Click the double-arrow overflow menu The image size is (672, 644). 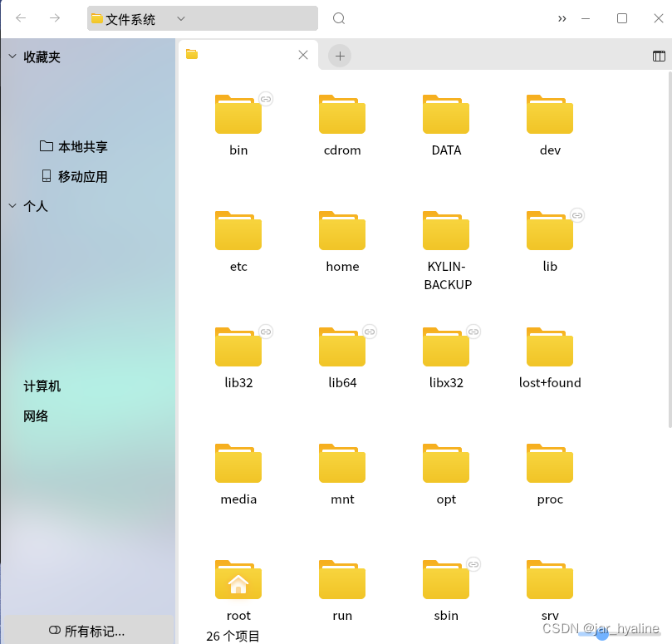(562, 17)
